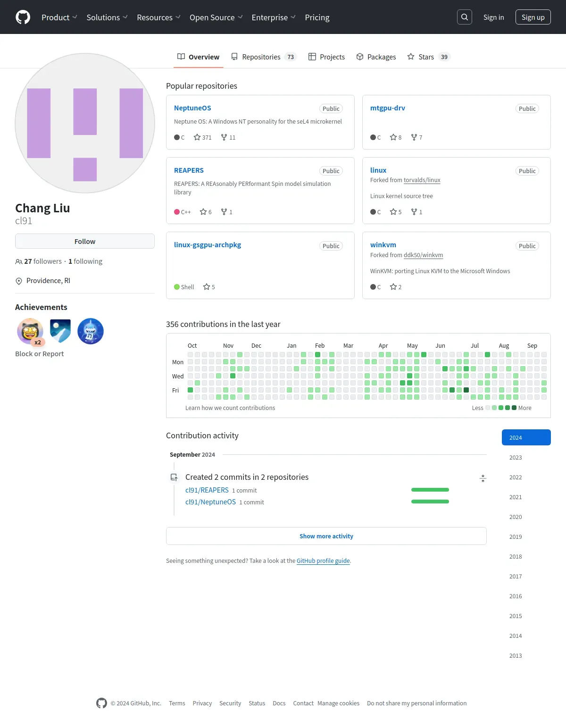The height and width of the screenshot is (728, 566).
Task: Click the footer GitHub logo
Action: pyautogui.click(x=101, y=703)
